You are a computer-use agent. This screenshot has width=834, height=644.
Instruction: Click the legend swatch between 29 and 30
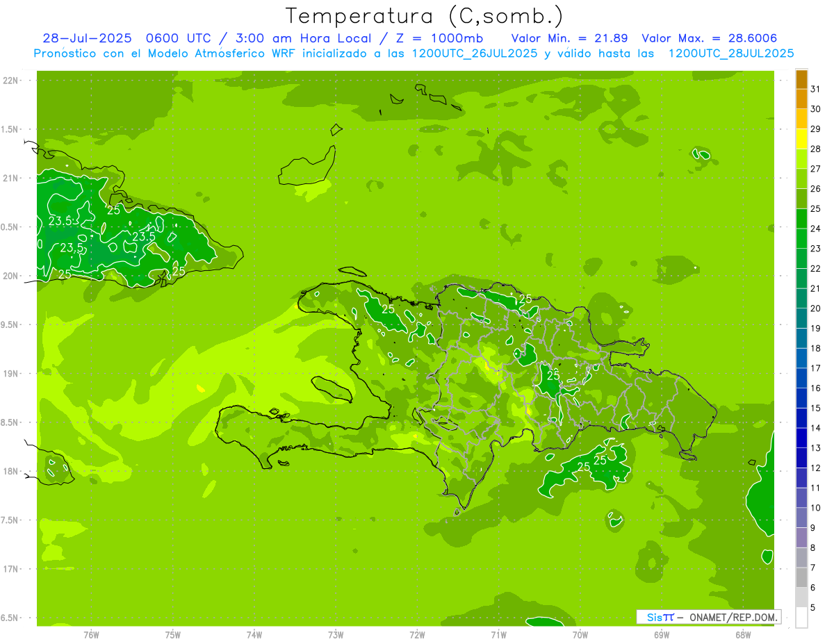pos(801,119)
